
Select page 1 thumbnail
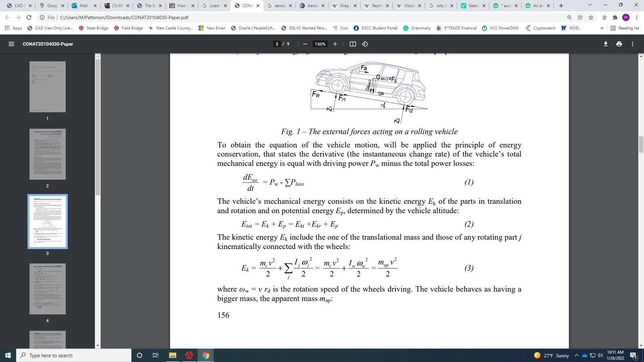[x=48, y=87]
